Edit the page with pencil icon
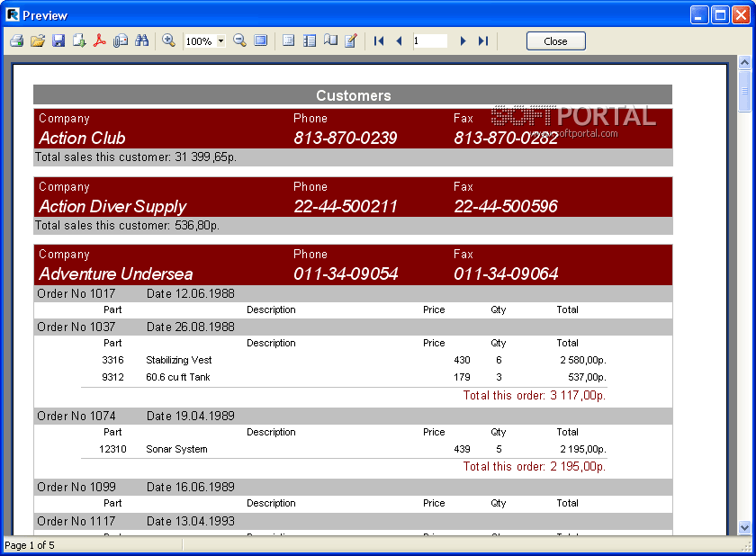The width and height of the screenshot is (756, 556). pos(351,41)
